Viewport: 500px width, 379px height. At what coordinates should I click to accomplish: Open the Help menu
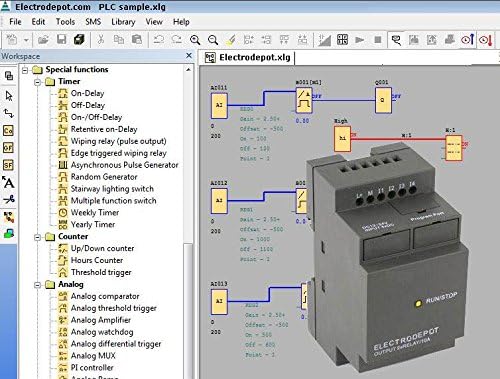tap(181, 22)
